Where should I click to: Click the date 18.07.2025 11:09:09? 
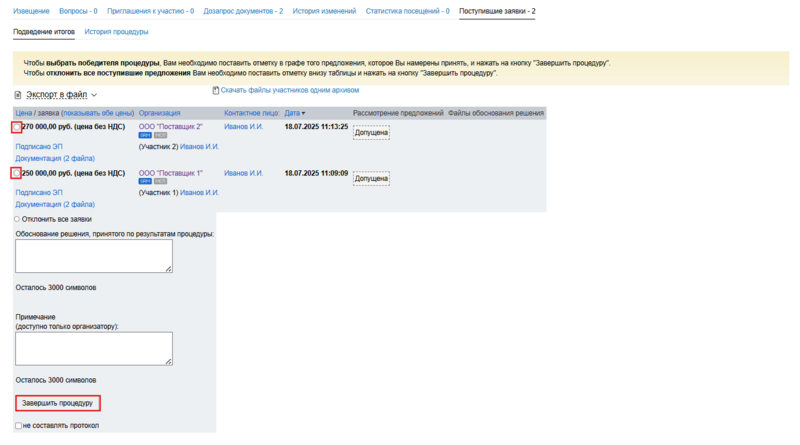pyautogui.click(x=316, y=173)
